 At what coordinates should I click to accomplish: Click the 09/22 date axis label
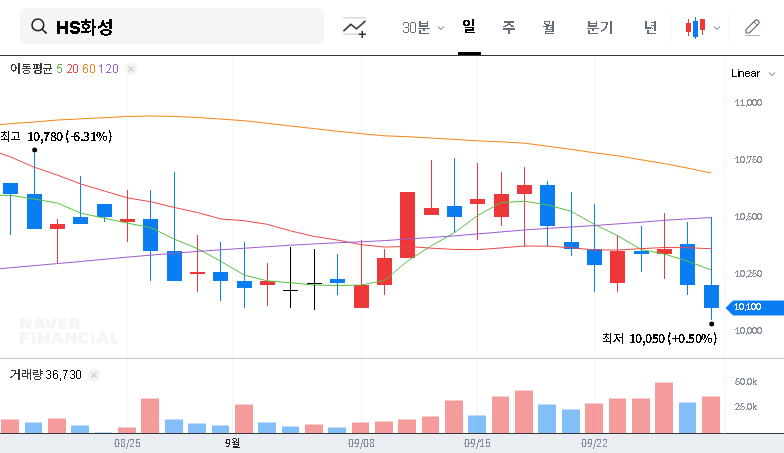(594, 443)
